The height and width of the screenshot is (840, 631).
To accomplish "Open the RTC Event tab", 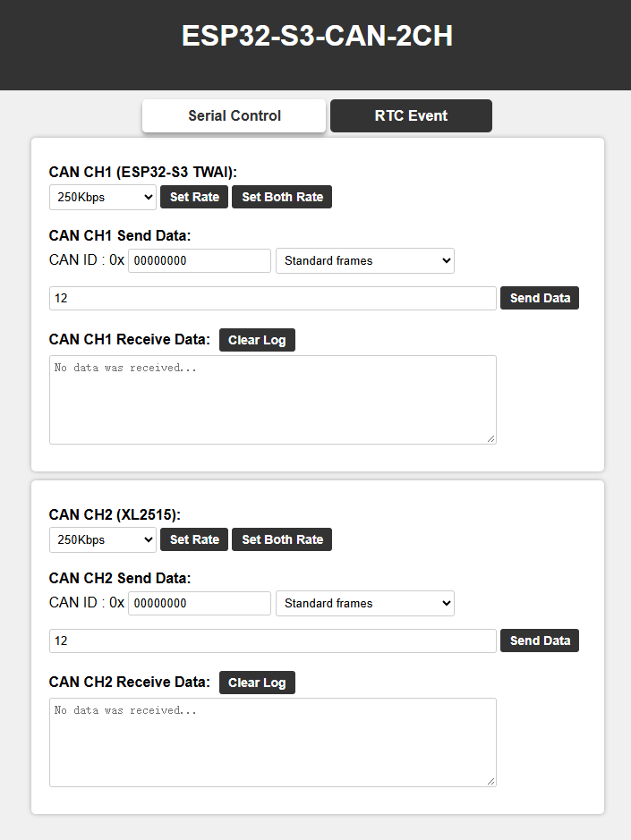I will click(x=411, y=115).
